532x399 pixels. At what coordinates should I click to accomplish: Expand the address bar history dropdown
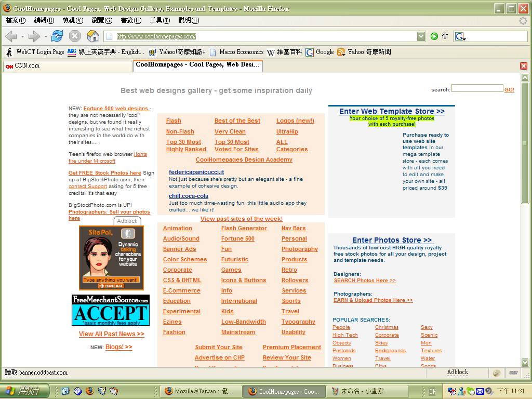(x=421, y=36)
